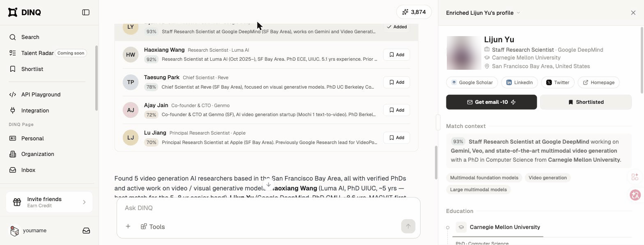Click the Integration plug icon

pos(13,110)
